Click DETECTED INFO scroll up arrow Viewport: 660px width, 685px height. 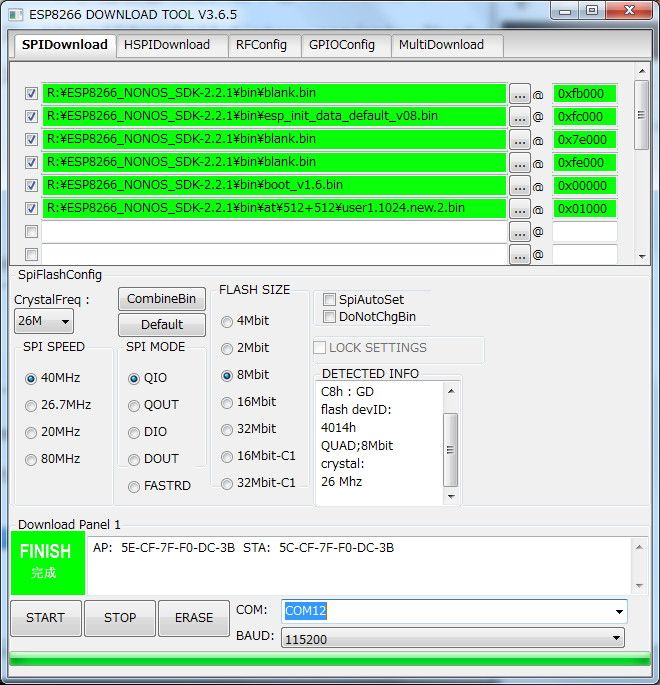451,391
